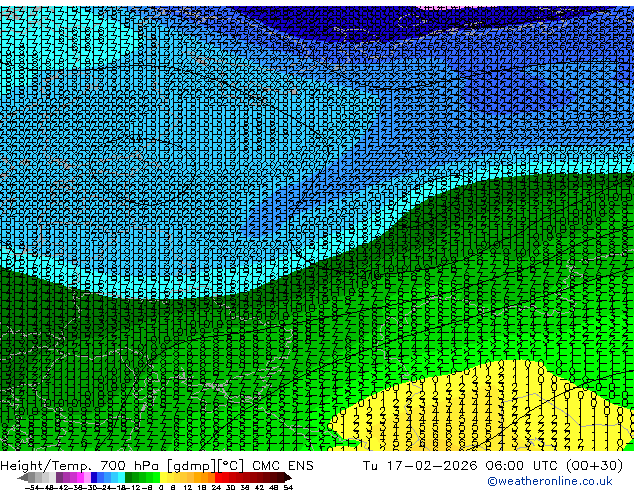Click the weatheronline.co.uk copyright link

click(x=549, y=481)
